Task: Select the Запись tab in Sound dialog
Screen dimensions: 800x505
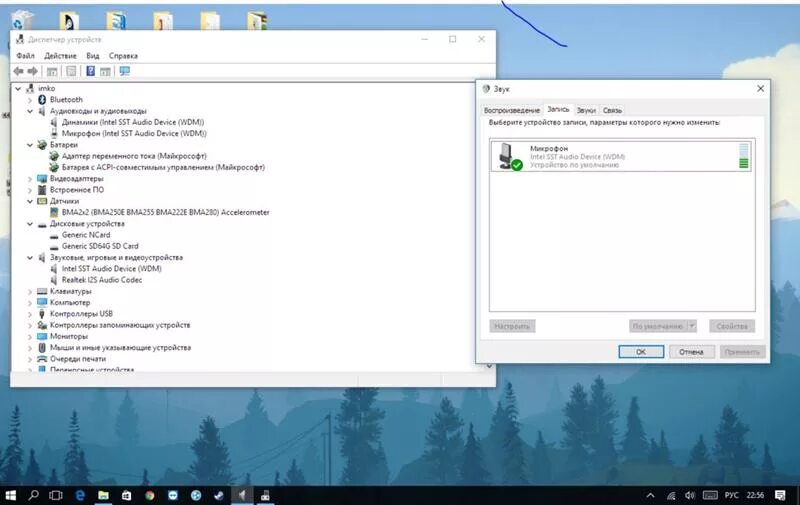Action: (x=558, y=109)
